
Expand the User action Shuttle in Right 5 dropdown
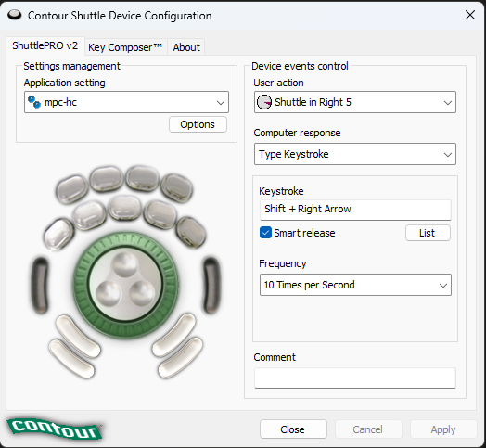pyautogui.click(x=355, y=102)
